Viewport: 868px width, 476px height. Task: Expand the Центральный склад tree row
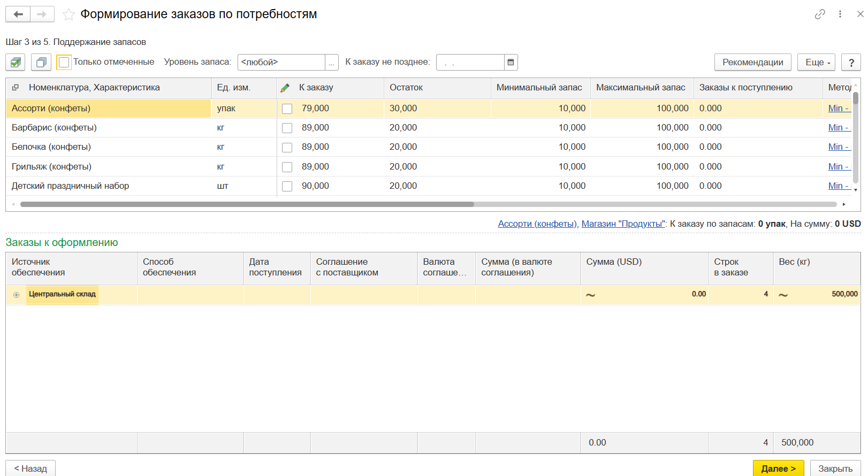[17, 295]
